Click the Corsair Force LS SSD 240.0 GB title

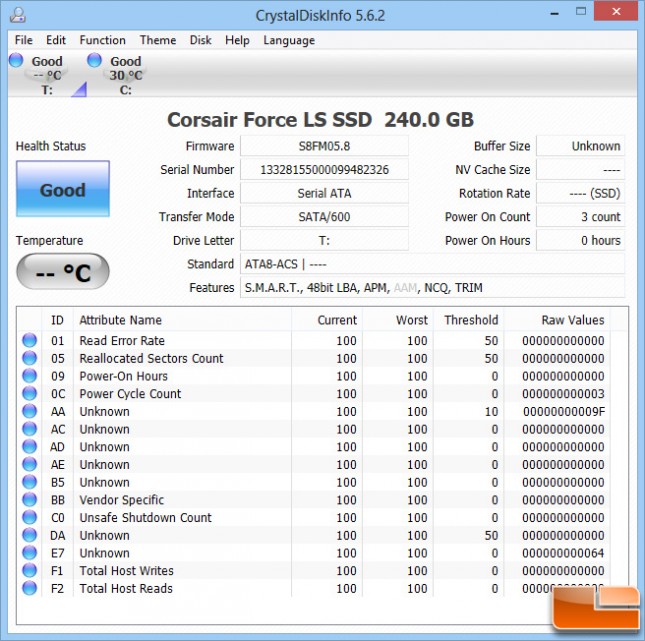click(x=320, y=120)
